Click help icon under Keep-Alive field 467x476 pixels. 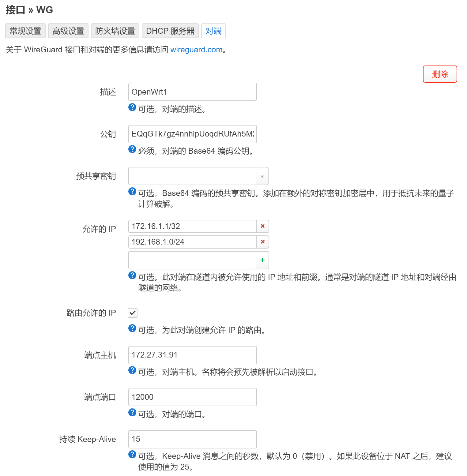coord(132,455)
